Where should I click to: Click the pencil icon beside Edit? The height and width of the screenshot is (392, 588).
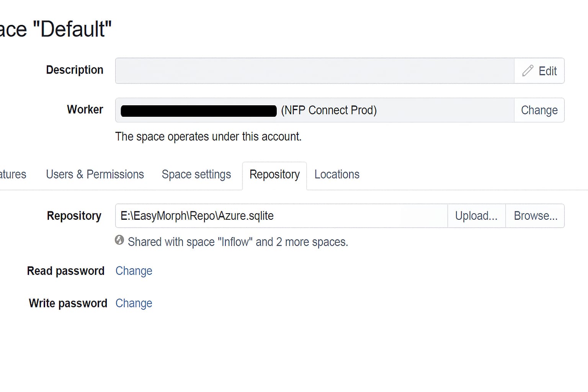point(528,70)
